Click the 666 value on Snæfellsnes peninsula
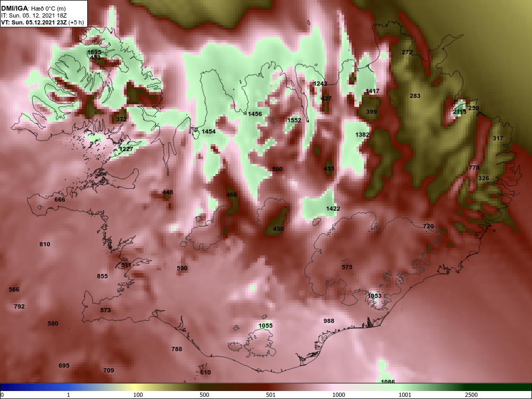532x399 pixels. pyautogui.click(x=60, y=199)
